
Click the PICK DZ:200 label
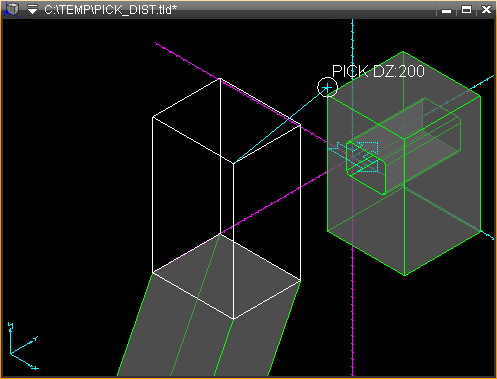(x=378, y=71)
